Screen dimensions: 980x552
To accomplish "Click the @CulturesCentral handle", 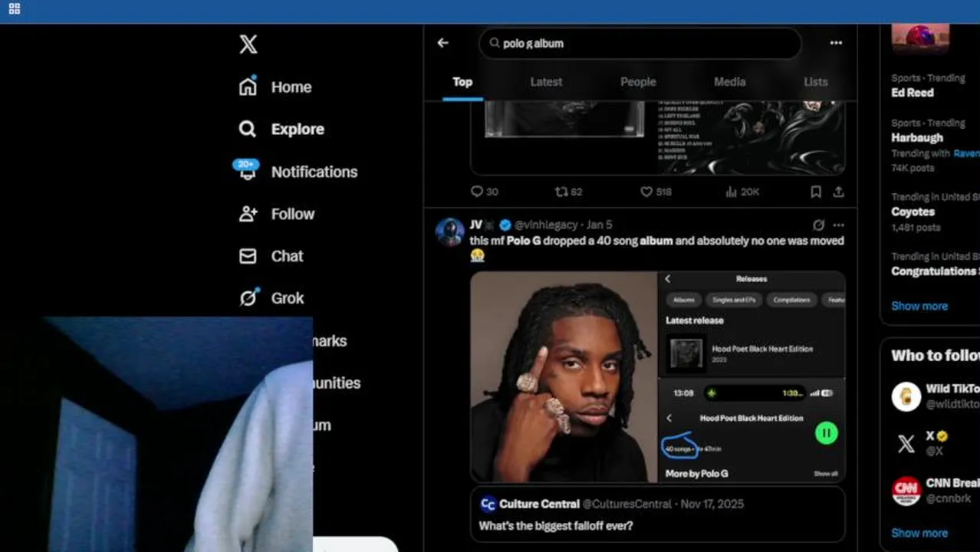I will (626, 504).
